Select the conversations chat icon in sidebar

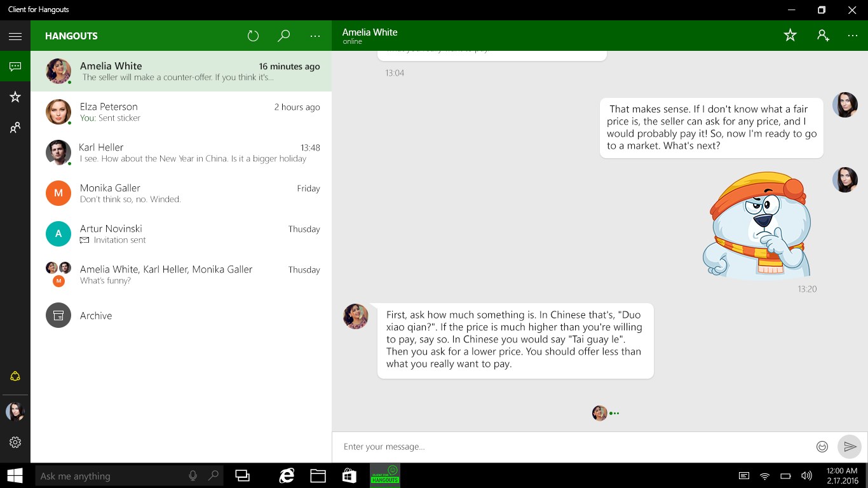point(15,67)
